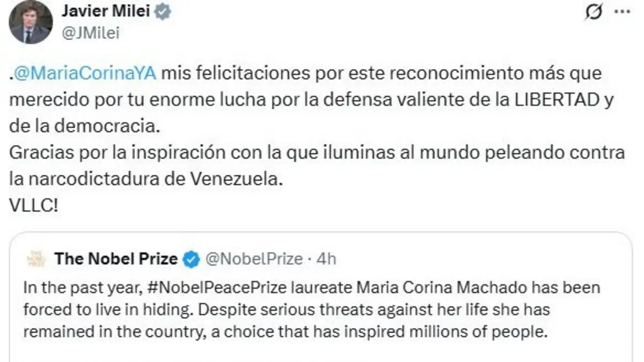
Task: Open the quoted Nobel Prize tweet card
Action: (321, 297)
